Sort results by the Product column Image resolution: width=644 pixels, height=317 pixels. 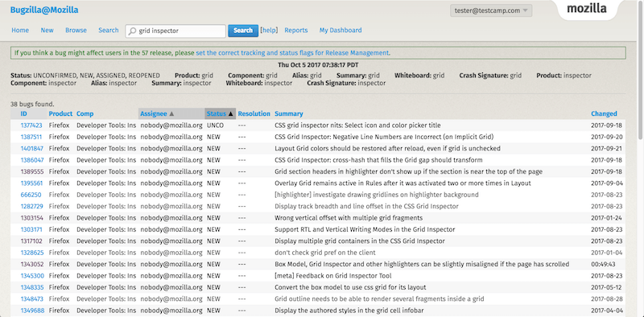tap(60, 113)
